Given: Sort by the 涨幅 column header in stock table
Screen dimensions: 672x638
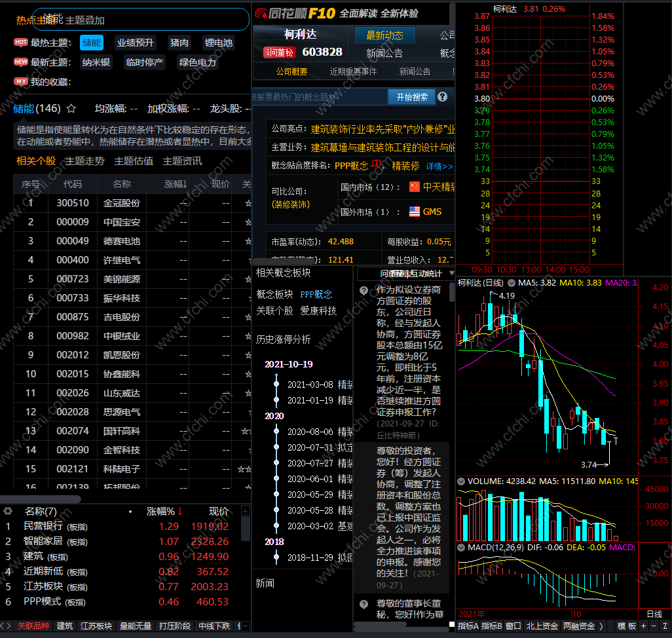Looking at the screenshot, I should click(176, 184).
